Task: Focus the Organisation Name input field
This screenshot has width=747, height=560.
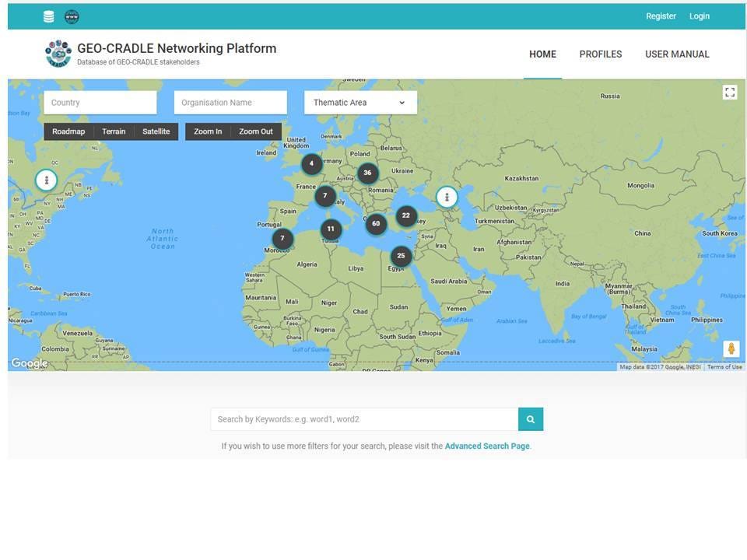Action: tap(230, 103)
